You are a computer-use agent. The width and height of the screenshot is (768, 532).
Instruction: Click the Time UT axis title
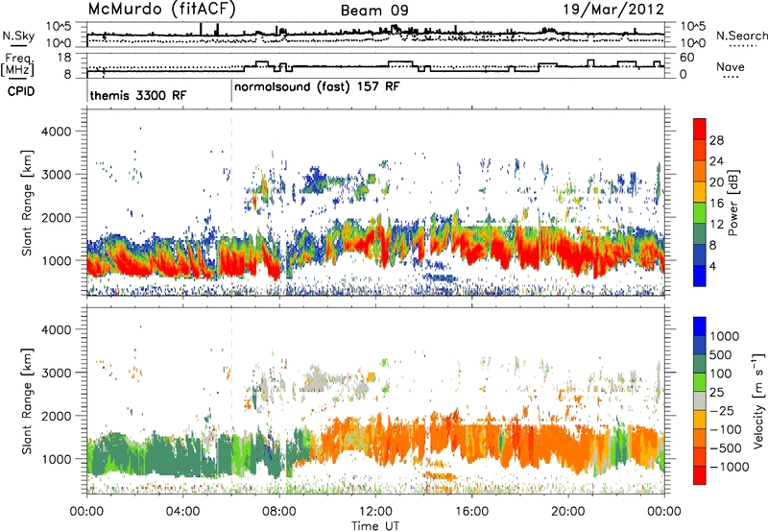click(x=375, y=526)
